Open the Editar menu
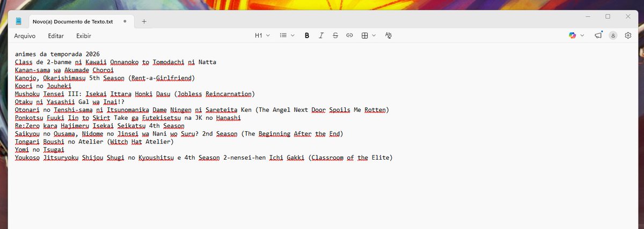 56,36
